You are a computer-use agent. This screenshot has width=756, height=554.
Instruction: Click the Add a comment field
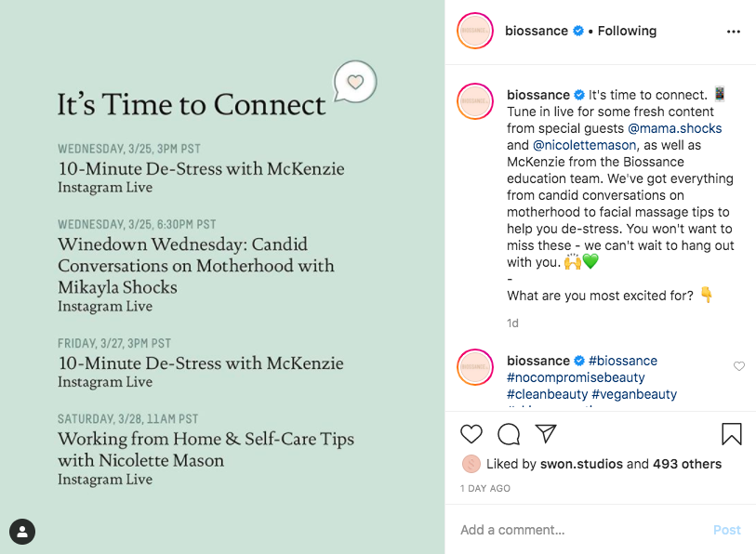[577, 530]
